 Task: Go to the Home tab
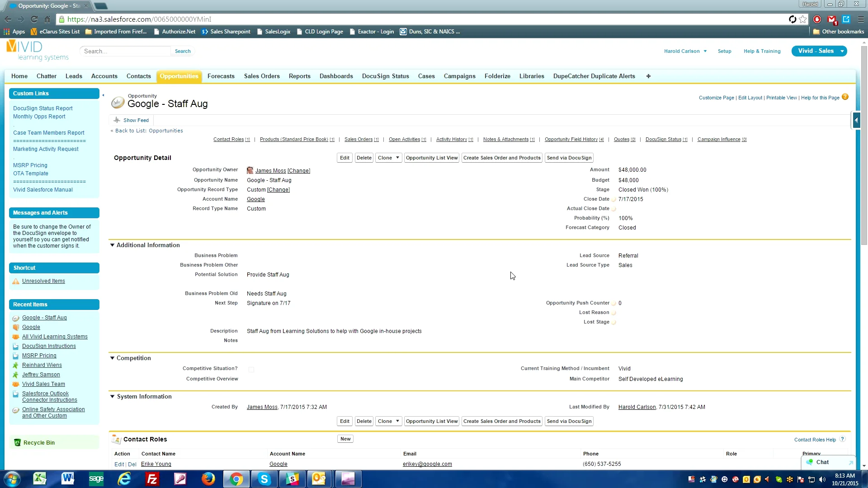pos(19,76)
